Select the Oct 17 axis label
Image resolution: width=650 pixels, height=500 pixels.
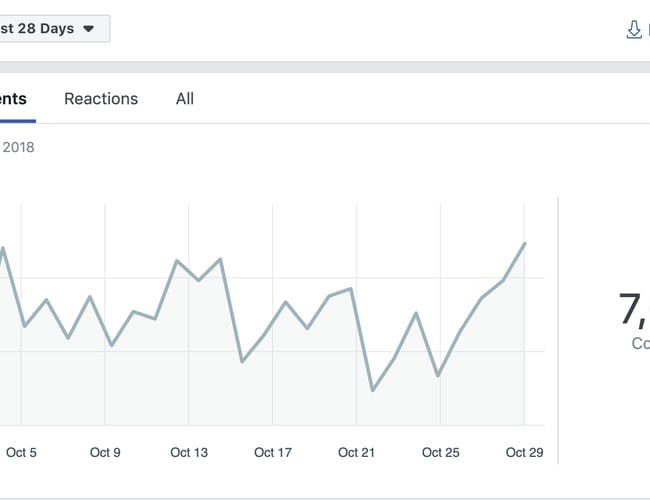point(273,453)
